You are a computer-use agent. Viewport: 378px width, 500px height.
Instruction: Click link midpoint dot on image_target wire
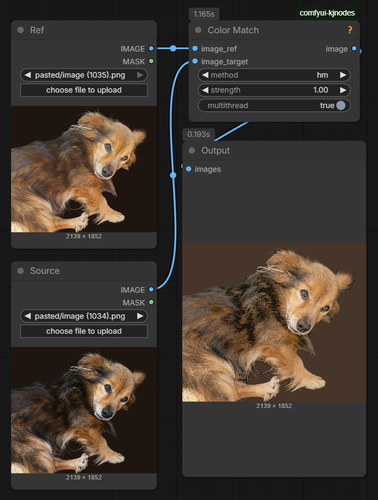click(173, 175)
